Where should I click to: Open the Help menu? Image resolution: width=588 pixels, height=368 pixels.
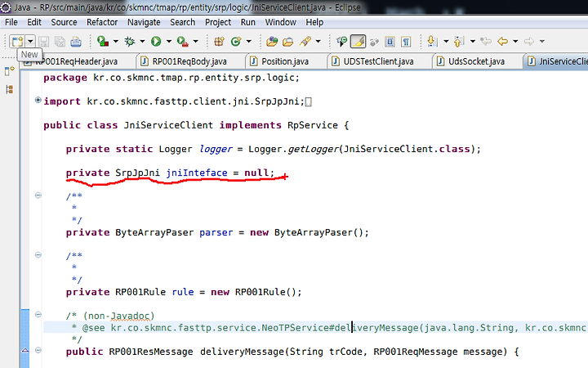[x=314, y=22]
